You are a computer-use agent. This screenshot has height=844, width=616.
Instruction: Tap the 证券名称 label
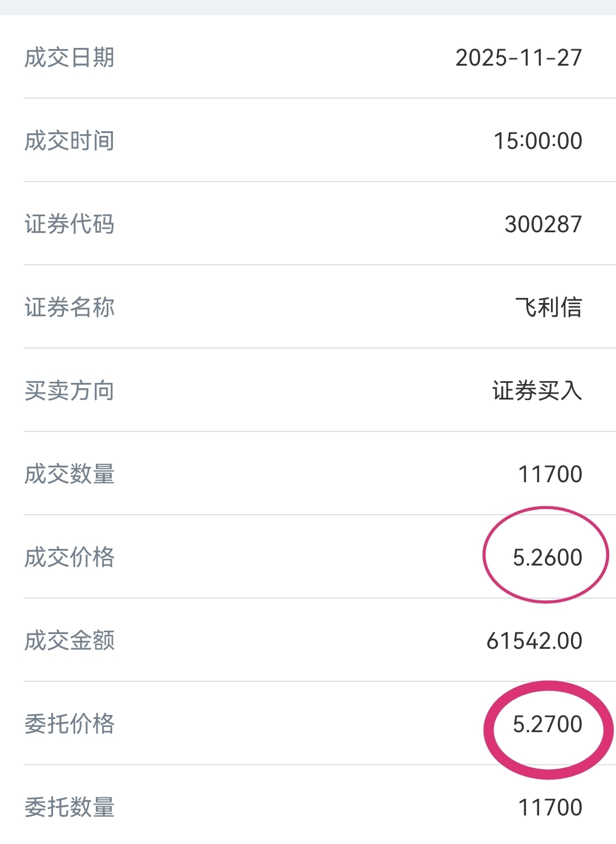tap(70, 308)
